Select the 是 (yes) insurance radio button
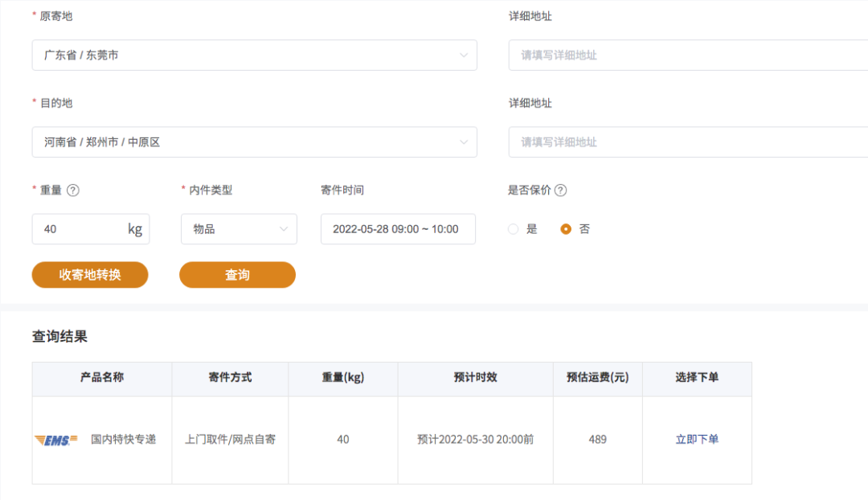The height and width of the screenshot is (500, 868). coord(513,229)
